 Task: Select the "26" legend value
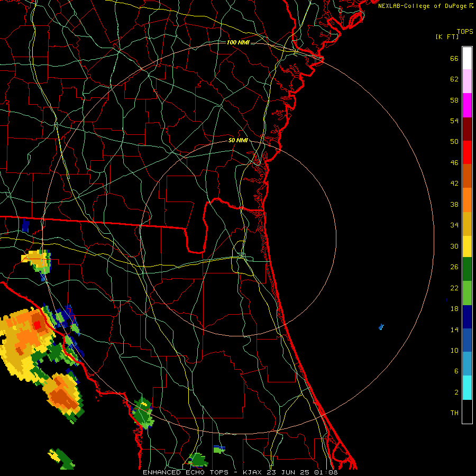454,267
